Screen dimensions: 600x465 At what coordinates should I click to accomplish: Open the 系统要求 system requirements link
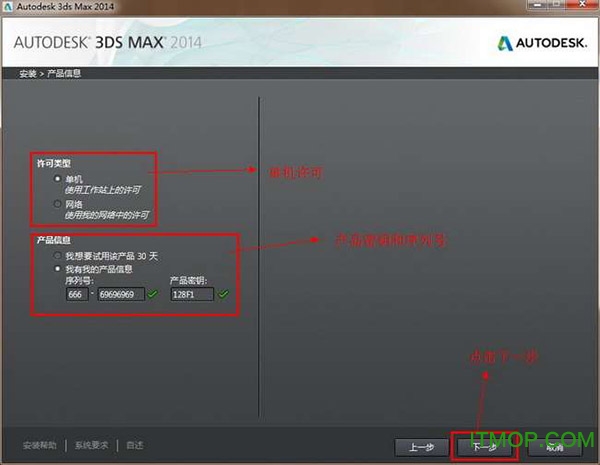click(x=93, y=445)
